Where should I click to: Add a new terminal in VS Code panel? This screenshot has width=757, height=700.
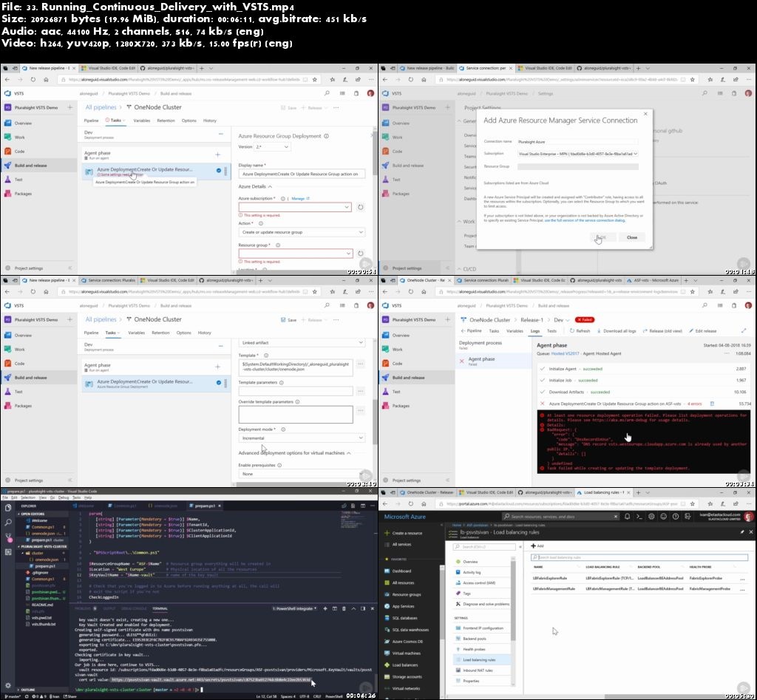325,608
